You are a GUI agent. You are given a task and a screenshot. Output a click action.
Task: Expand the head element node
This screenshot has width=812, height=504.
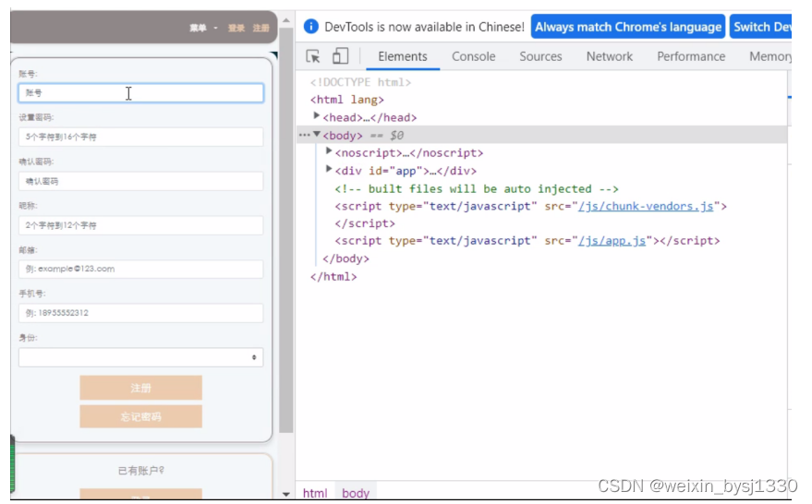coord(316,116)
